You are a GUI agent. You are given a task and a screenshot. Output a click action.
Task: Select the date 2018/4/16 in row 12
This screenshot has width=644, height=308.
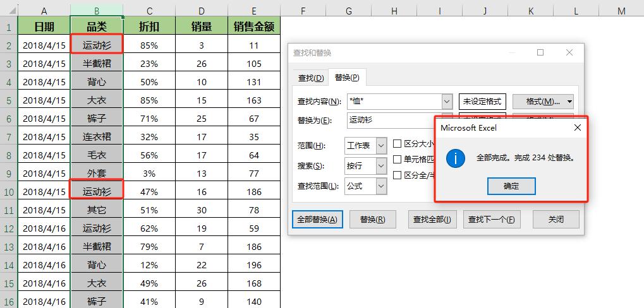44,228
